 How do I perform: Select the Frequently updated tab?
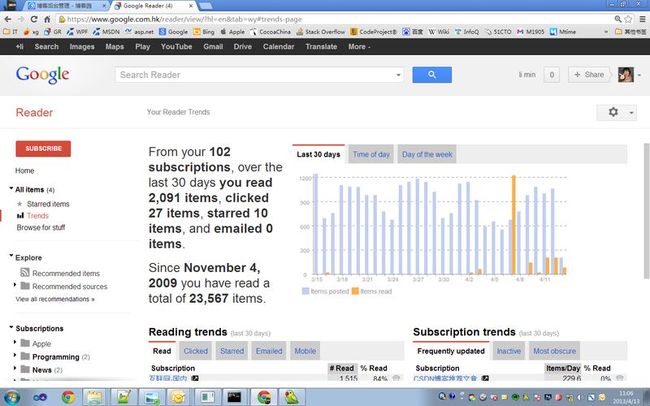(x=451, y=351)
